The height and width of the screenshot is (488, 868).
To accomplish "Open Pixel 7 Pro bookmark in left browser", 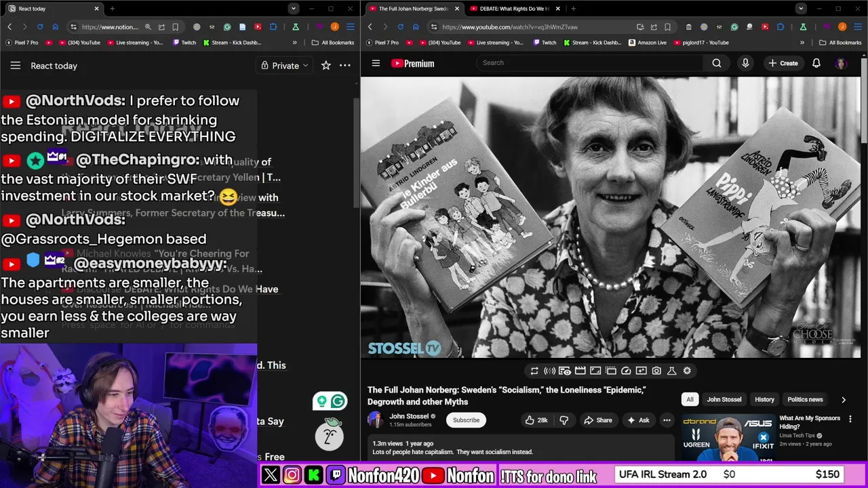I will point(22,43).
